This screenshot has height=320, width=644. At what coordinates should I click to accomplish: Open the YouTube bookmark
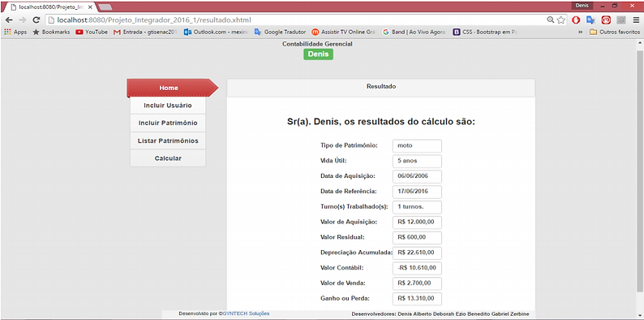(x=92, y=32)
